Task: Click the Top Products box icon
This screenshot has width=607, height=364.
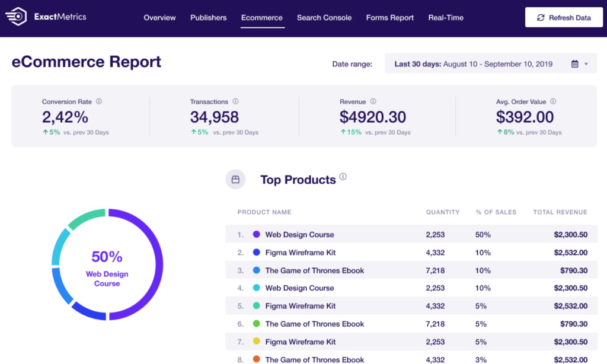Action: click(235, 179)
